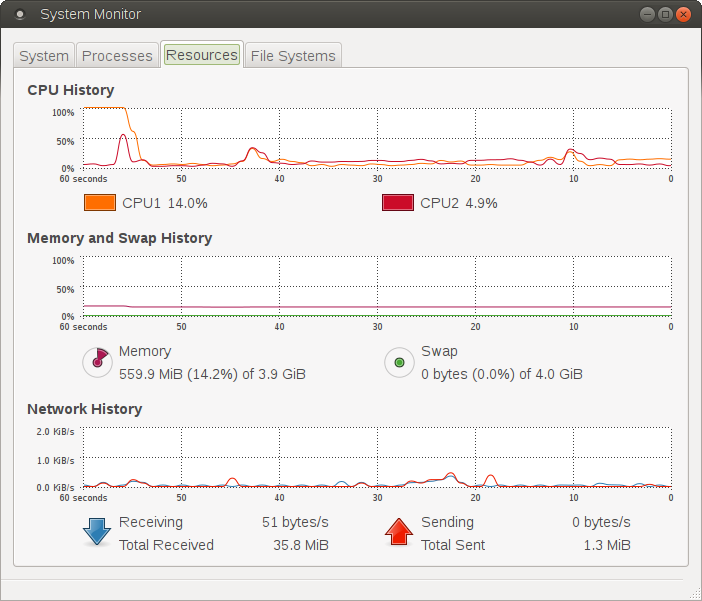
Task: Maximize the System Monitor window
Action: click(x=665, y=14)
